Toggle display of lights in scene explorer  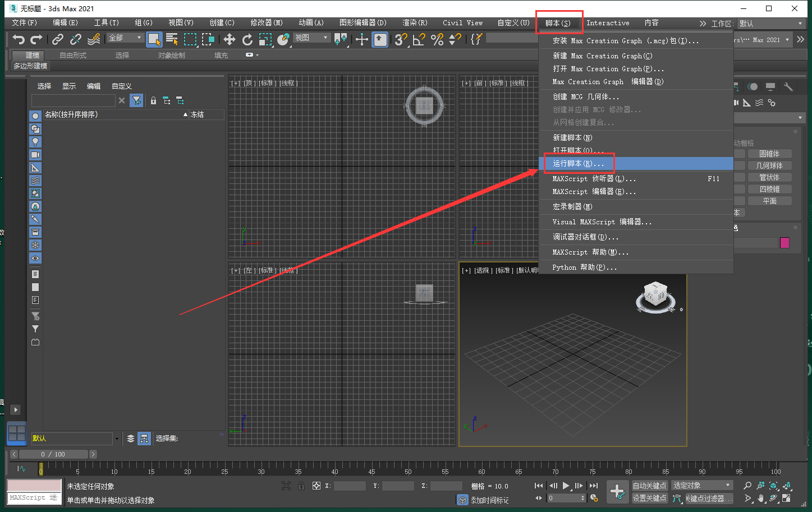click(x=35, y=142)
